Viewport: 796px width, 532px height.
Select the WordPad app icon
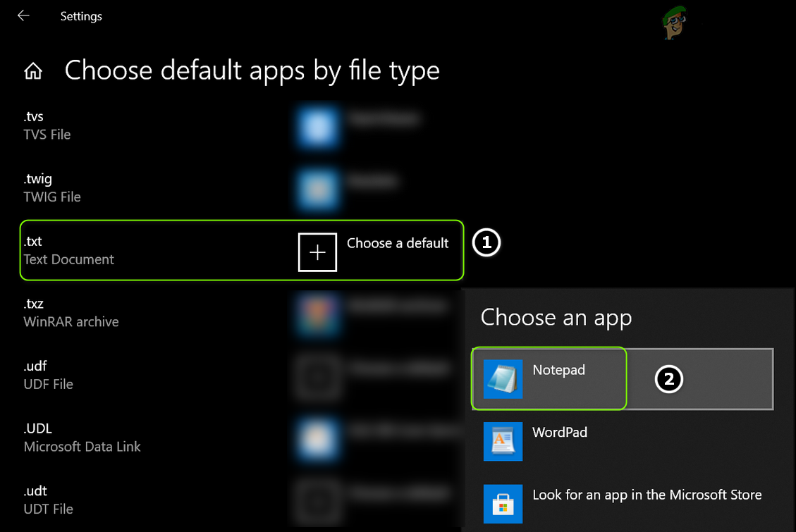tap(503, 441)
